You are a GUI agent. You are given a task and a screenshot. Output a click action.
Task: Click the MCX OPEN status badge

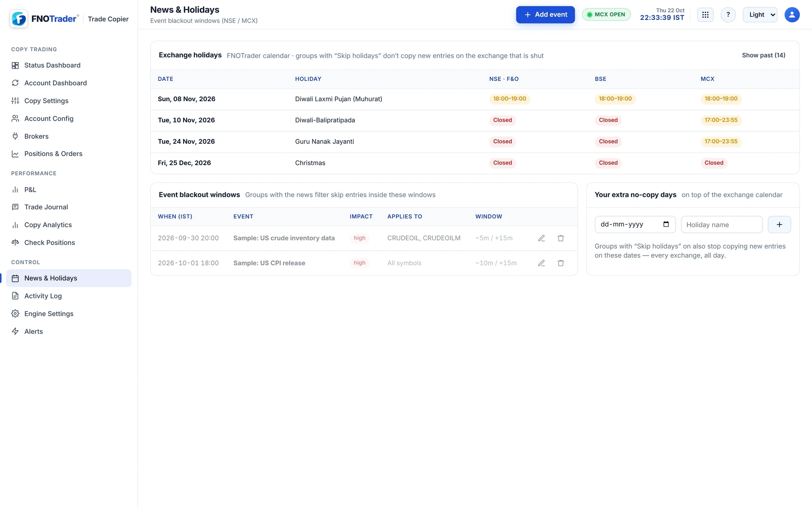point(606,15)
